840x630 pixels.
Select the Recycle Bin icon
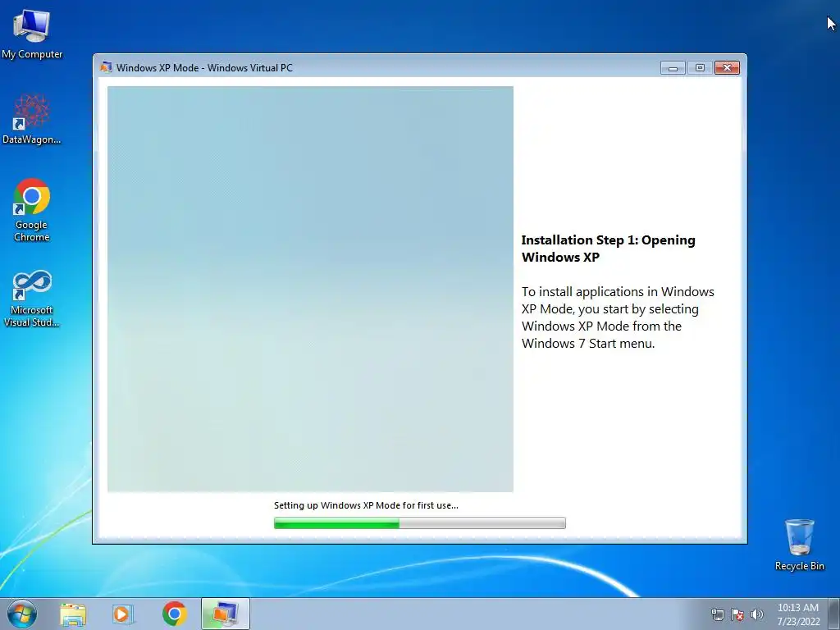tap(799, 545)
